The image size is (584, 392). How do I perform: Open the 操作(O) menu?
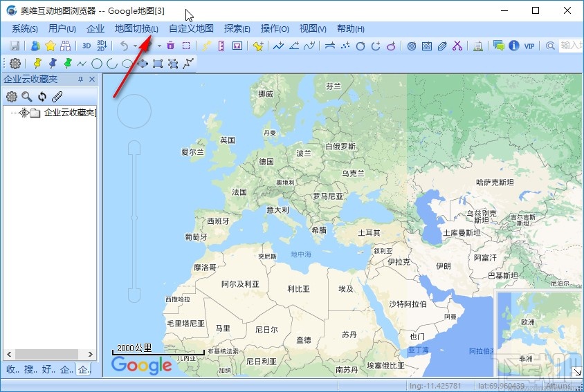[275, 28]
